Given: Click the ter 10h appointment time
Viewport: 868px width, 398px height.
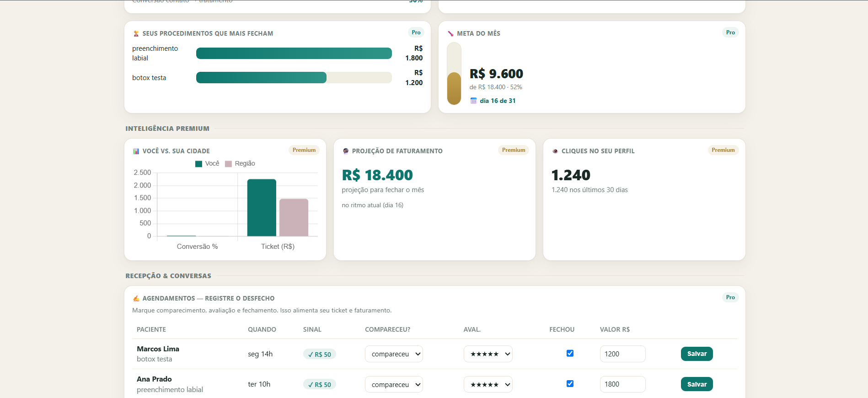Looking at the screenshot, I should pyautogui.click(x=259, y=384).
